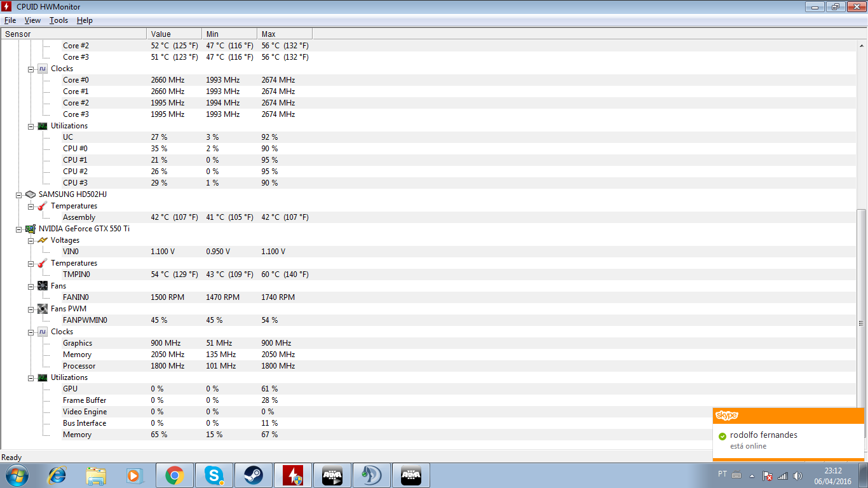
Task: Open the Windows Start button
Action: pos(16,475)
